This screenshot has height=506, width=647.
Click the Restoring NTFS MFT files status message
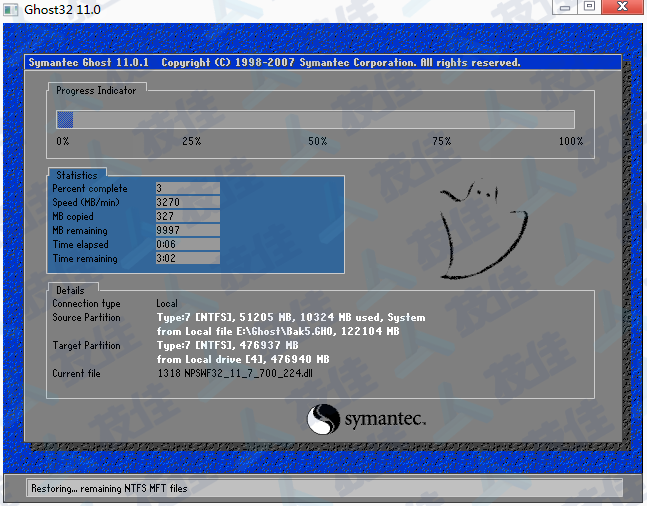click(x=109, y=488)
